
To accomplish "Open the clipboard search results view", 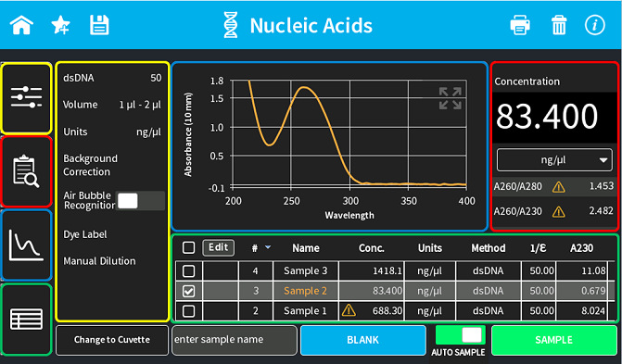I will click(x=26, y=171).
